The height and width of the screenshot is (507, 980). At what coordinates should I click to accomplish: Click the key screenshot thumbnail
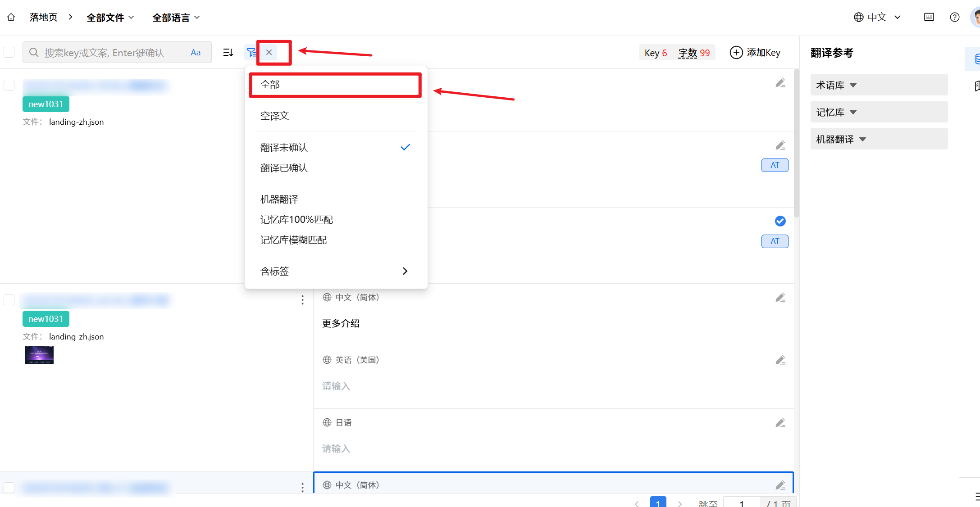coord(39,355)
